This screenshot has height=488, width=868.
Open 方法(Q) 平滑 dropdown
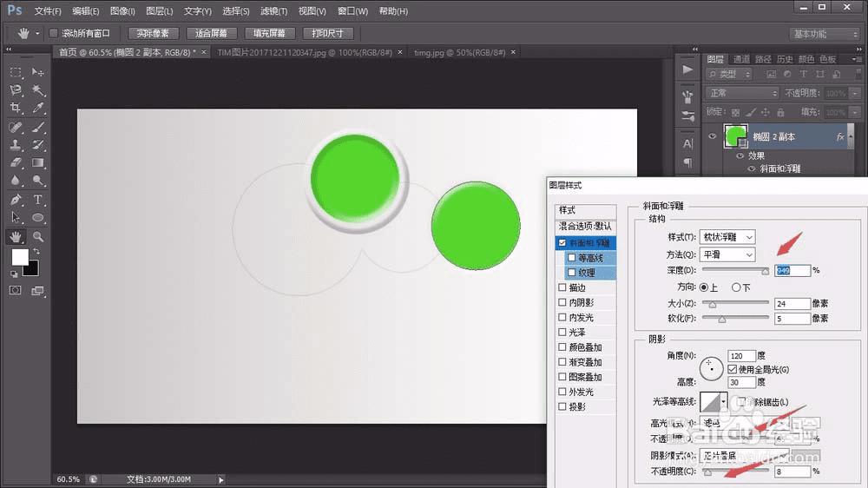click(x=727, y=254)
